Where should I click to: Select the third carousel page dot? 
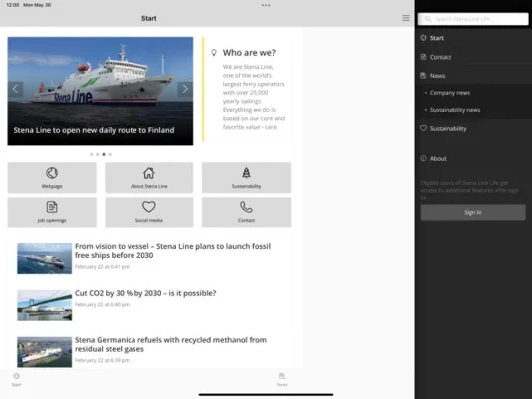coord(104,154)
